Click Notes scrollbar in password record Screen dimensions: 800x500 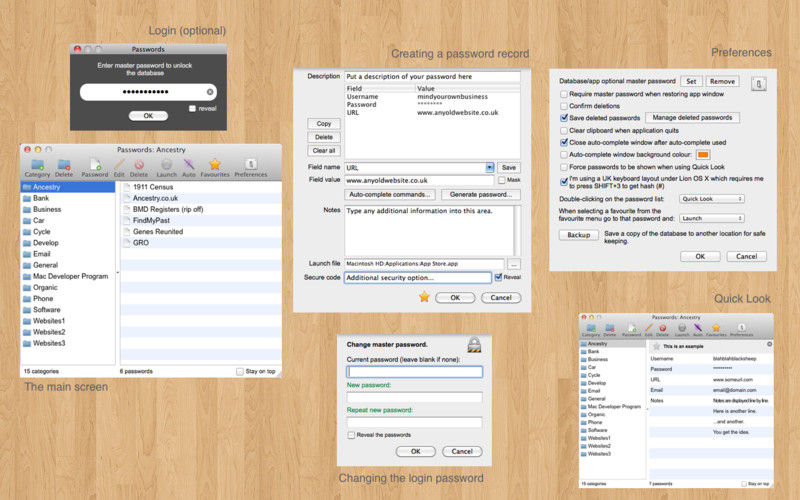[517, 231]
